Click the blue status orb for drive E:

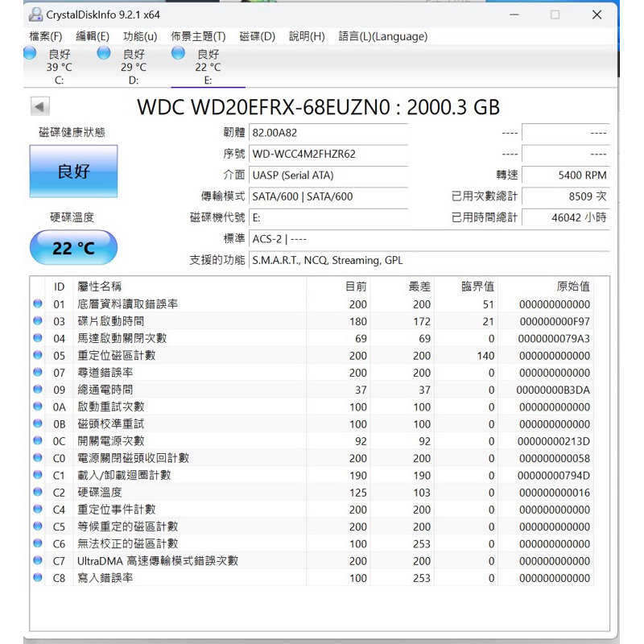(178, 53)
